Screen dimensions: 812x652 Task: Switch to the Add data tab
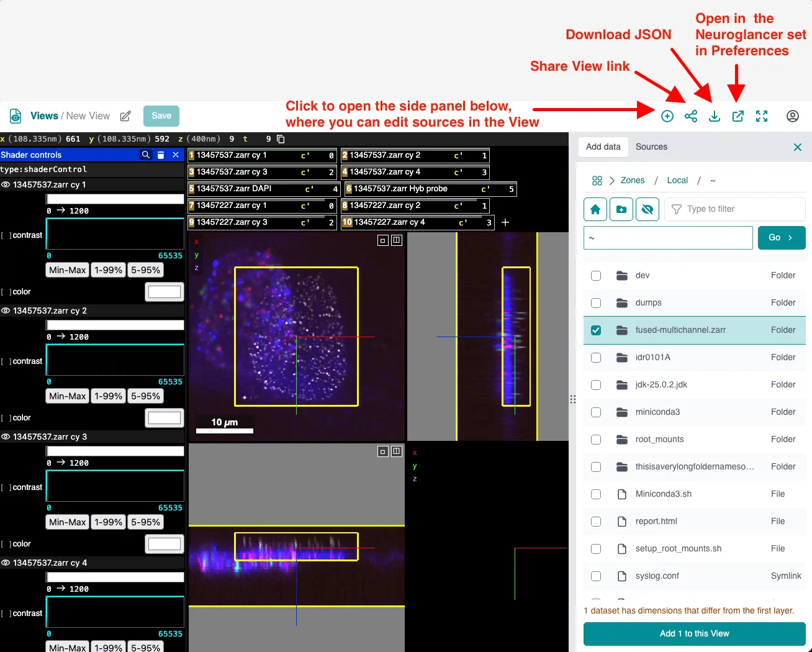[x=603, y=147]
